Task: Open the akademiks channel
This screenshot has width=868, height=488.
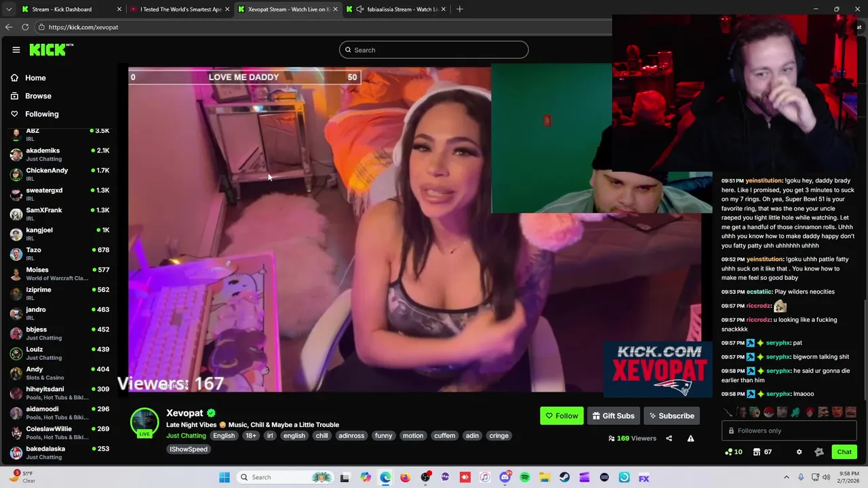Action: (x=60, y=155)
